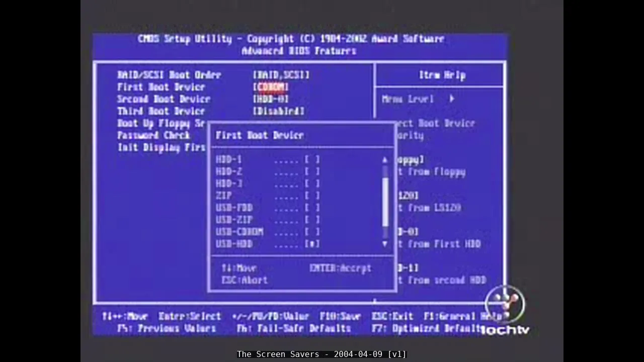Select the RAID/SCSI Boot Order setting
Viewport: 644px width, 362px height.
coord(169,75)
